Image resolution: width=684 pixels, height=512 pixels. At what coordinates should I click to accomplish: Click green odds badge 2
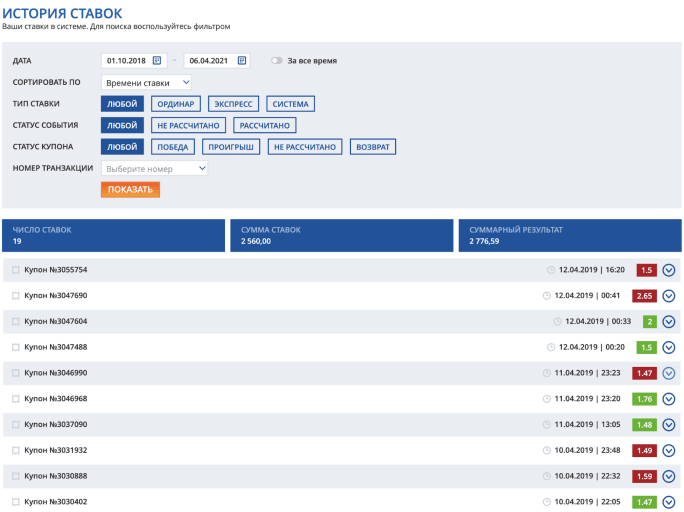coord(650,322)
